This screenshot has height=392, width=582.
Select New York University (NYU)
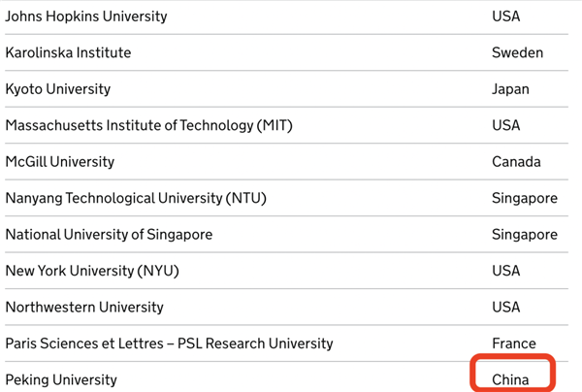pyautogui.click(x=92, y=271)
